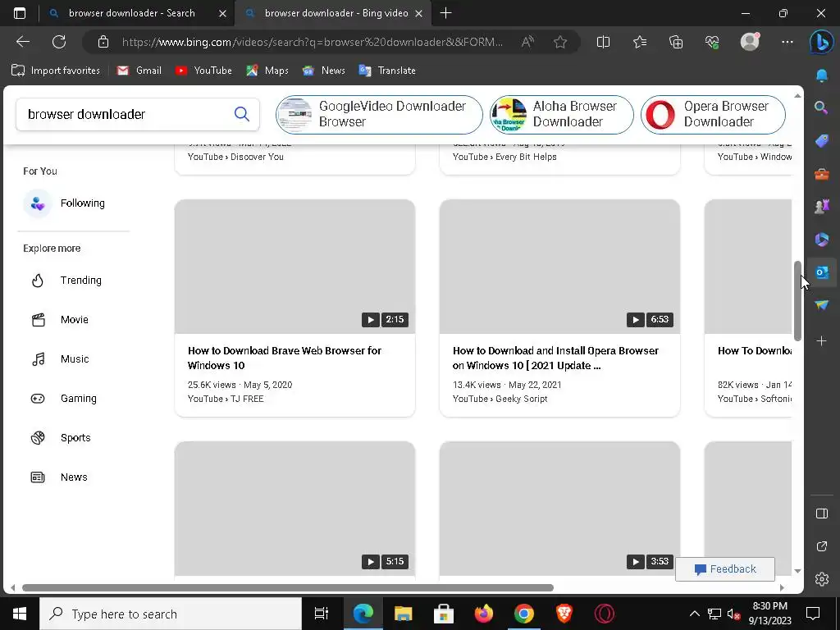The height and width of the screenshot is (630, 840).
Task: Switch to browser downloader - Search tab
Action: pyautogui.click(x=131, y=13)
